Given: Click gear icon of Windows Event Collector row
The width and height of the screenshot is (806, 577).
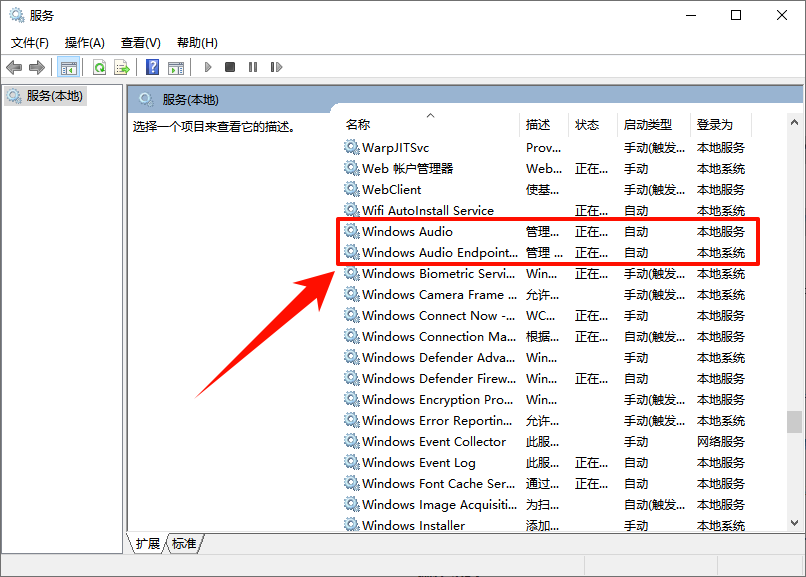Looking at the screenshot, I should click(x=352, y=442).
